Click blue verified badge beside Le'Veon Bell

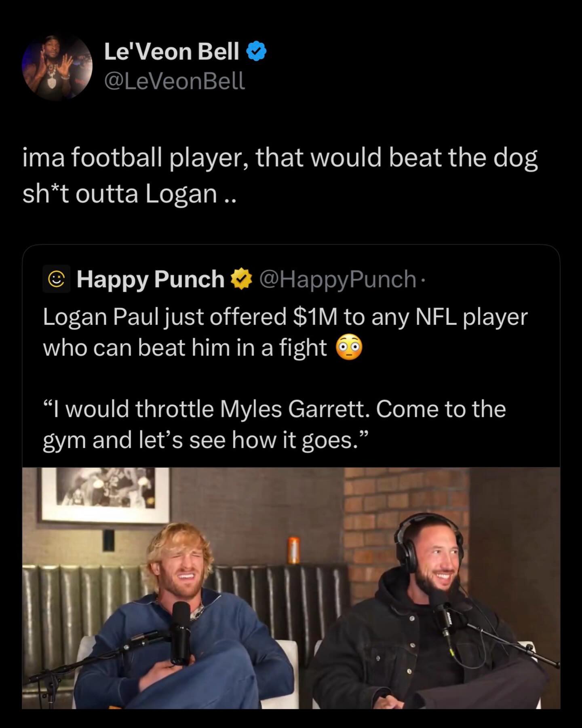point(256,52)
